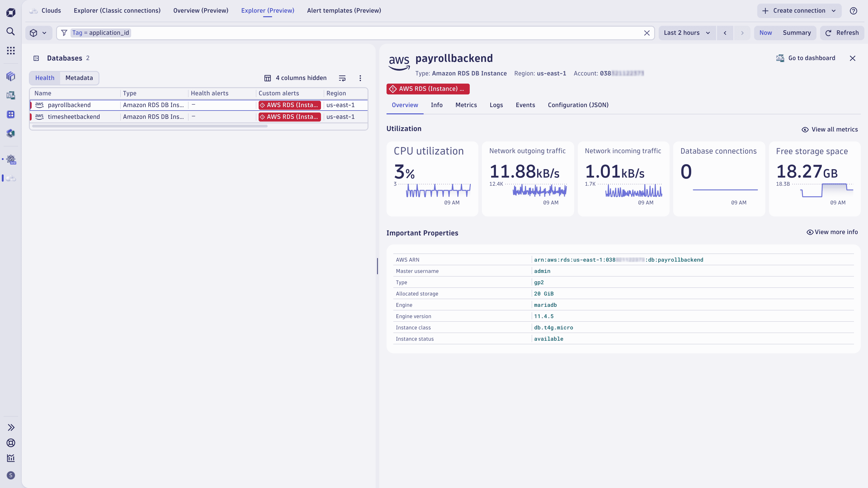Click the payrollbackend row custom alert badge
The image size is (868, 488).
[289, 106]
